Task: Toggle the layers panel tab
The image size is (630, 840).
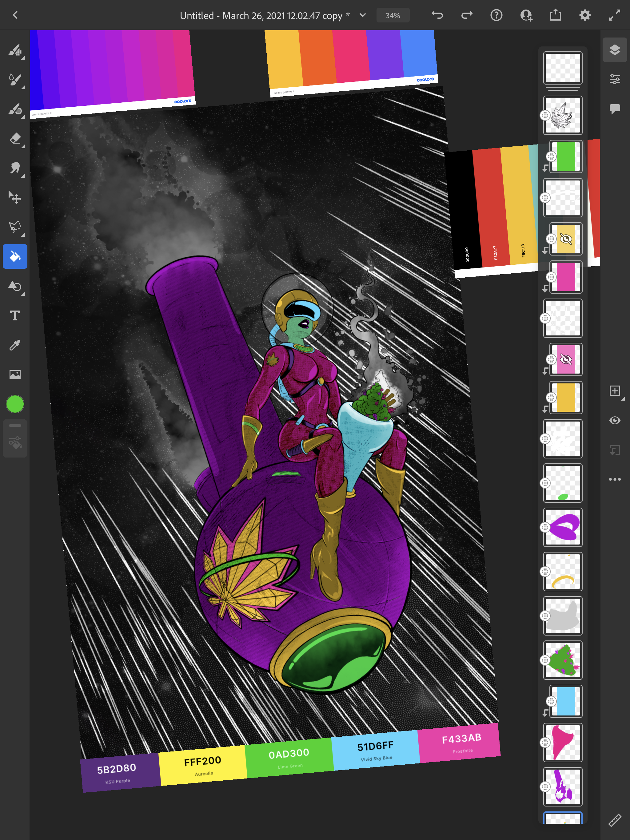Action: click(x=614, y=50)
